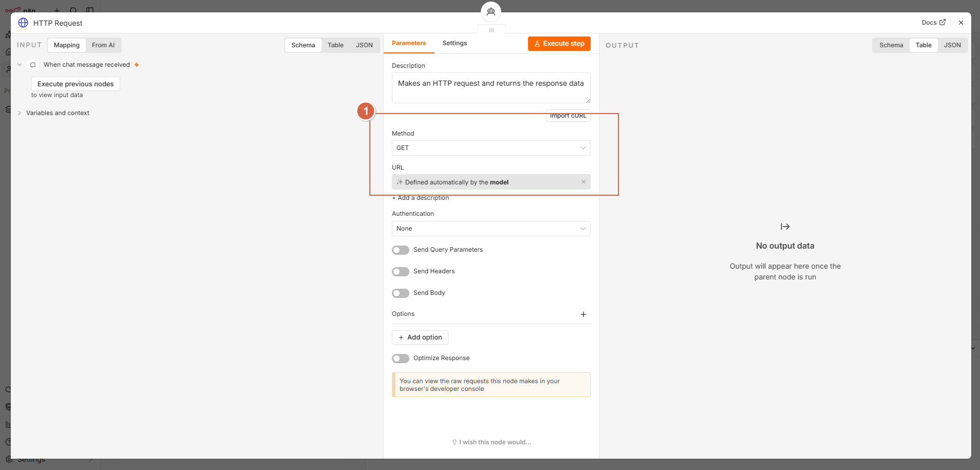Click the panel drag handle below the robot icon

[492, 30]
